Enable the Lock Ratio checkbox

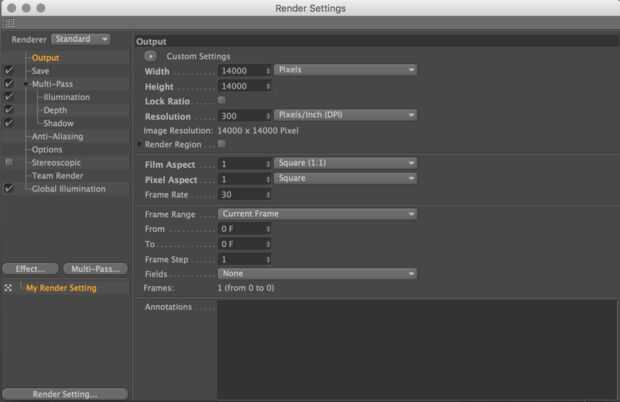coord(221,100)
